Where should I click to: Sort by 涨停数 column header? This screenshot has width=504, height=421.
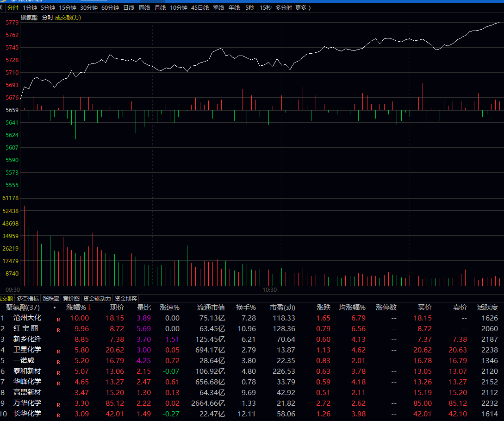[386, 308]
